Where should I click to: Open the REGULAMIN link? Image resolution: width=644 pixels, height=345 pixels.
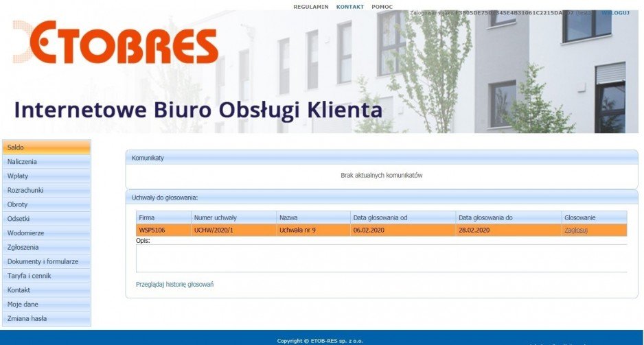click(311, 7)
